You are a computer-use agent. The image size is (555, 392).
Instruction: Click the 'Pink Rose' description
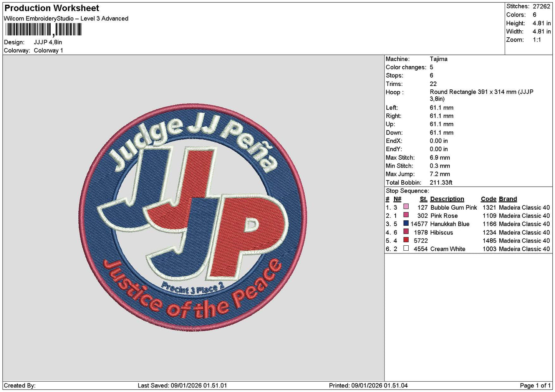tap(444, 216)
